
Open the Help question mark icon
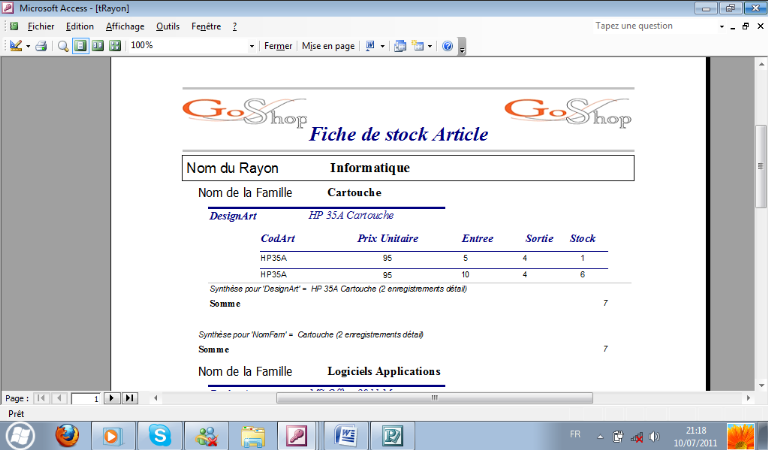click(447, 46)
